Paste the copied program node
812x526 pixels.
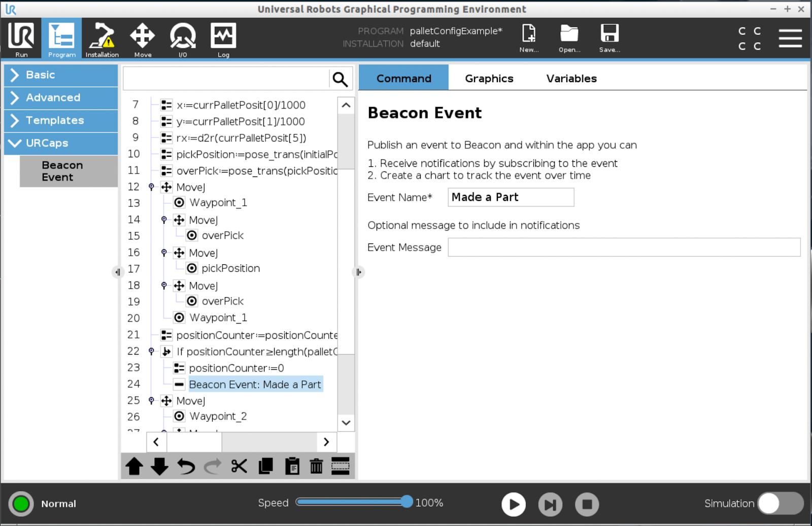coord(292,466)
